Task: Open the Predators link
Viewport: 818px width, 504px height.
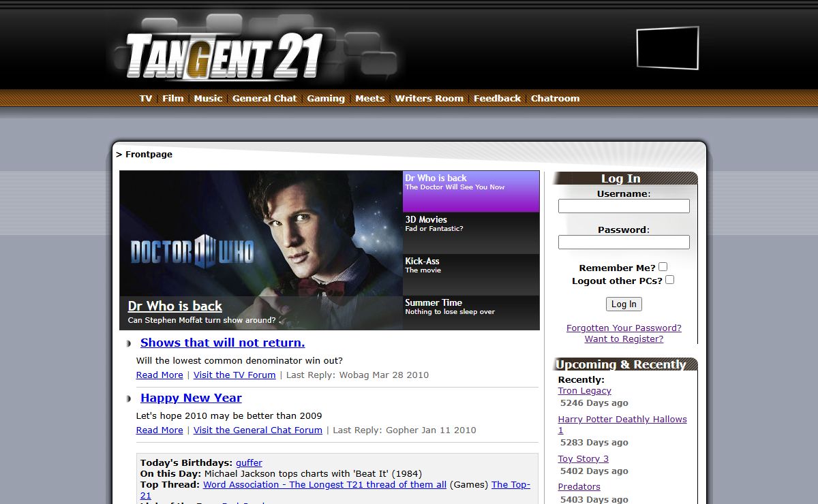Action: (579, 486)
